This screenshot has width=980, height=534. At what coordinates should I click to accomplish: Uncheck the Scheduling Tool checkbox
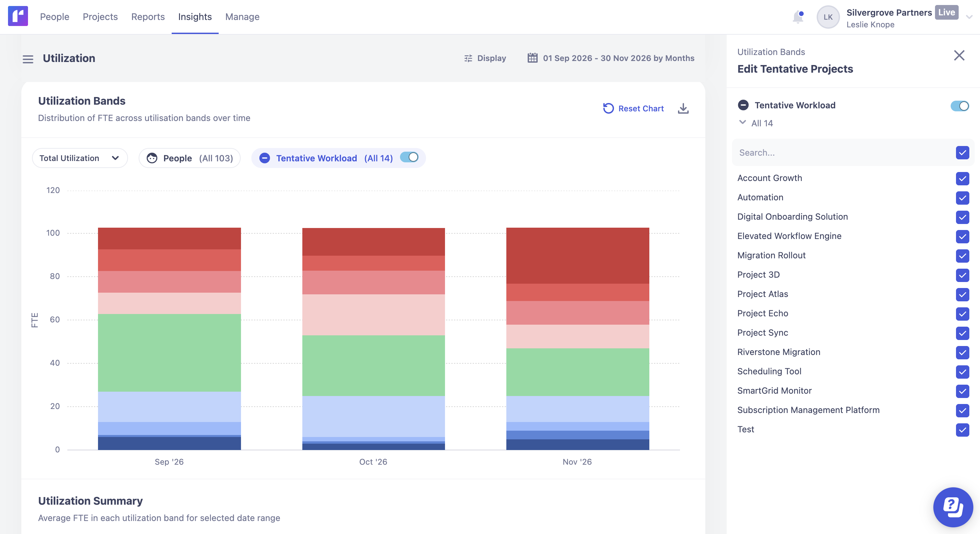pyautogui.click(x=962, y=372)
